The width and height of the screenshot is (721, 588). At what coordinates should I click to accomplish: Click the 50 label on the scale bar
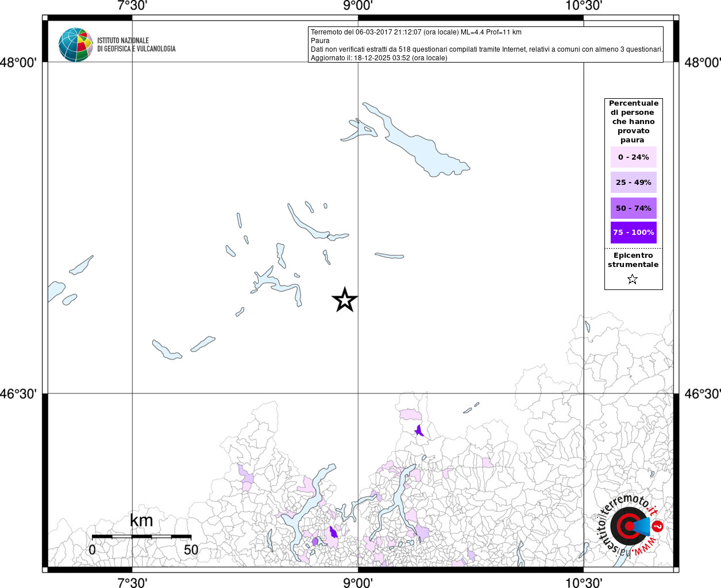coord(191,550)
